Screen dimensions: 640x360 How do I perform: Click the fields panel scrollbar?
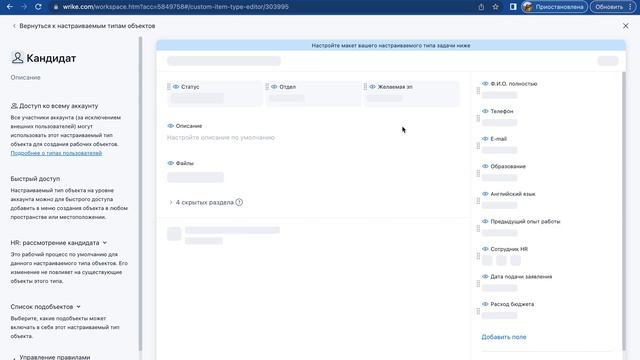tap(623, 211)
